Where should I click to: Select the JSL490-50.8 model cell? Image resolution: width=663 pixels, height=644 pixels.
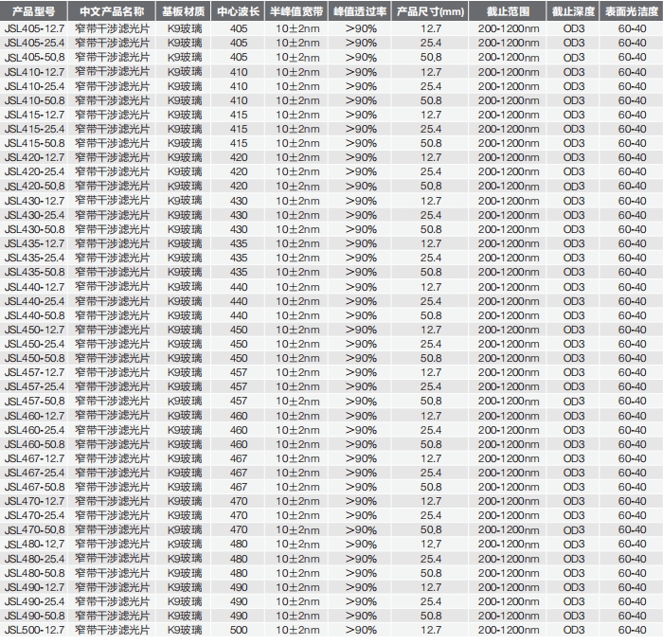34,616
